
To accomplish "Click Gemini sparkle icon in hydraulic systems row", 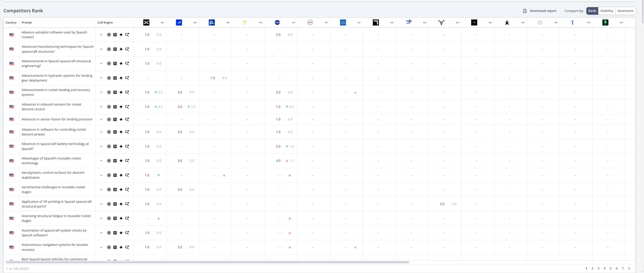I will [121, 78].
